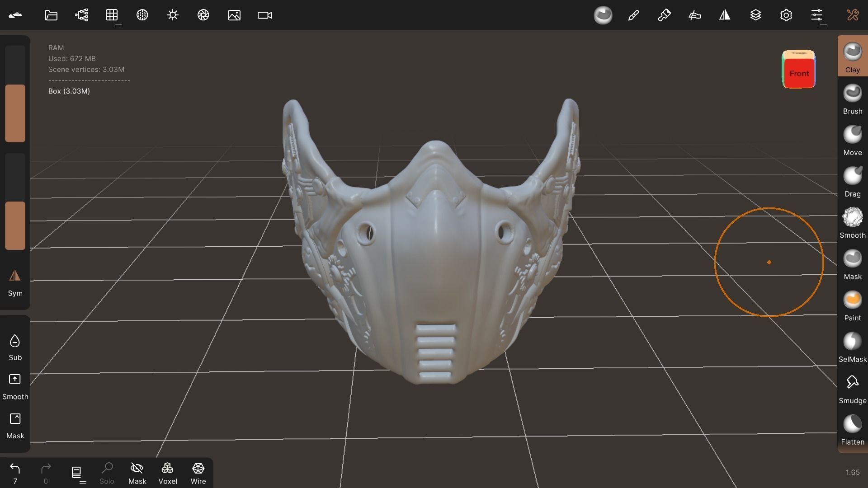This screenshot has height=488, width=868.
Task: Open the Post Process aperture menu
Action: coord(203,15)
